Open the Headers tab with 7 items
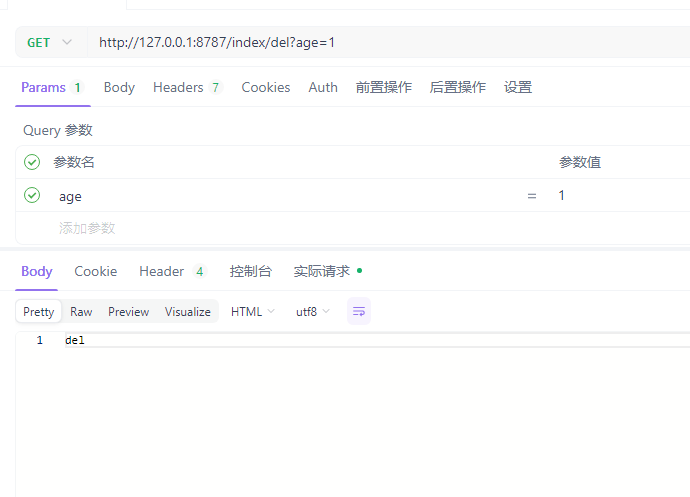 (x=186, y=88)
